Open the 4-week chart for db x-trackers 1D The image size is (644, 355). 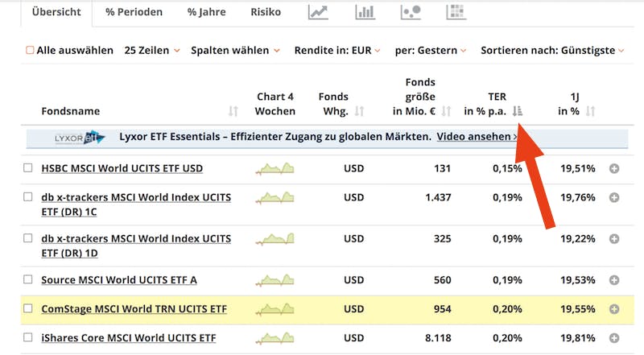click(275, 239)
